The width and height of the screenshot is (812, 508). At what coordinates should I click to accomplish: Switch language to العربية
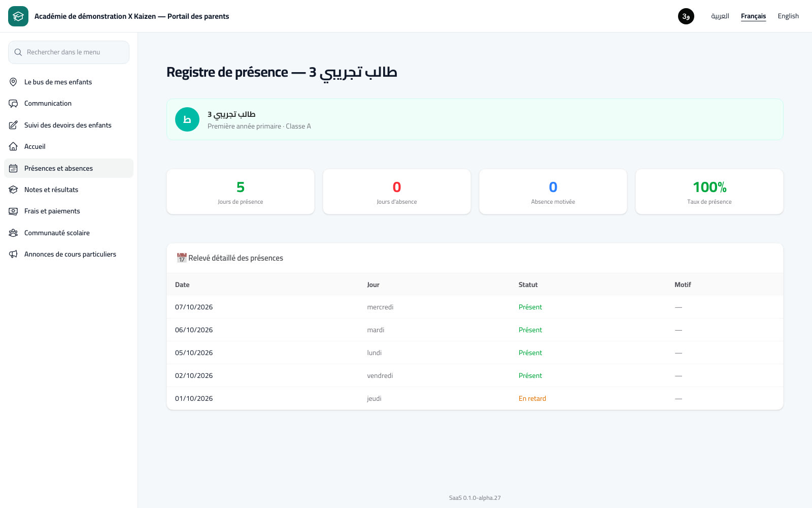coord(720,16)
